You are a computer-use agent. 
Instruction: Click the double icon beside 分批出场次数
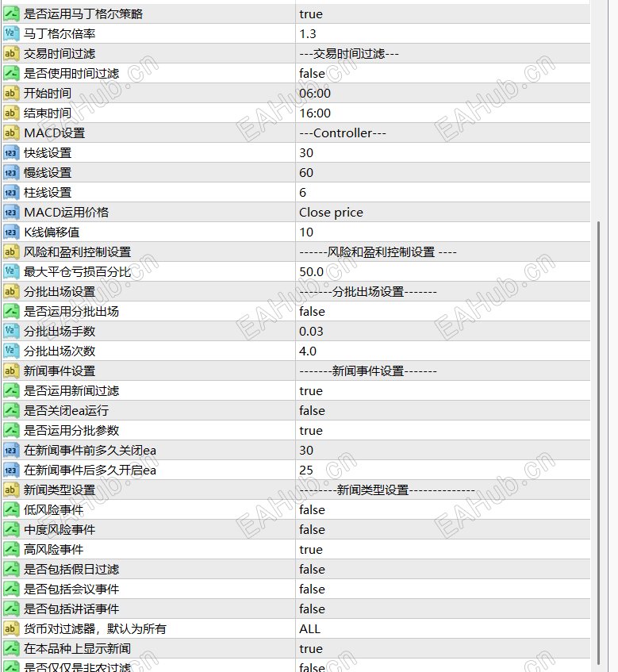[11, 351]
